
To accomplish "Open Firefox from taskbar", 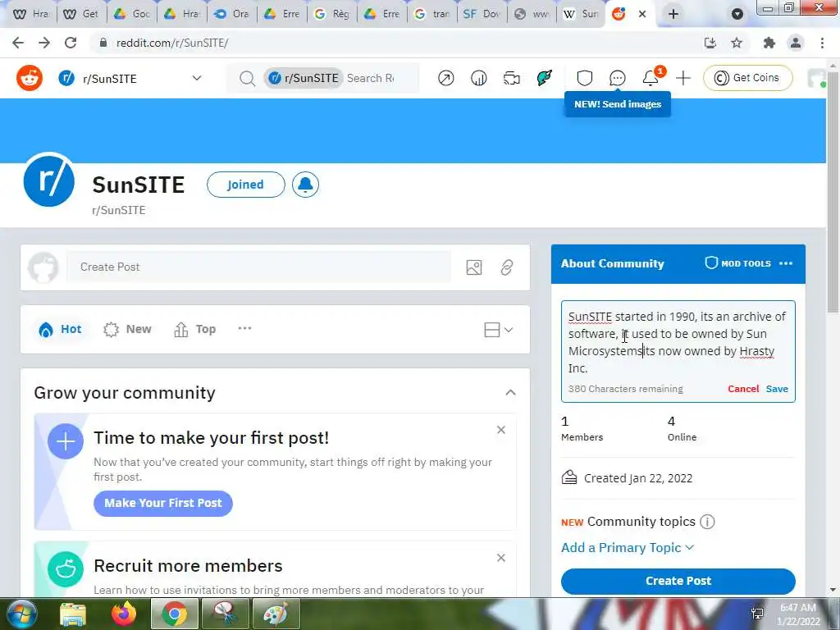I will coord(124,614).
